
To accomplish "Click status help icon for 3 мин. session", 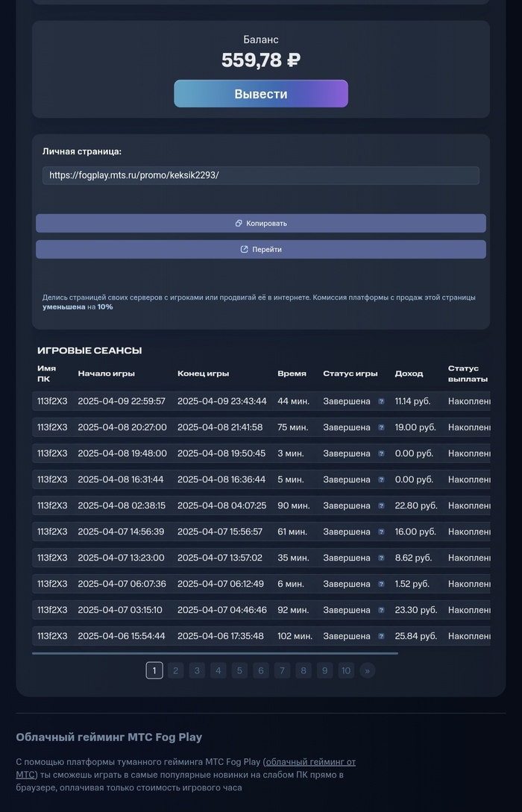I will coord(381,453).
